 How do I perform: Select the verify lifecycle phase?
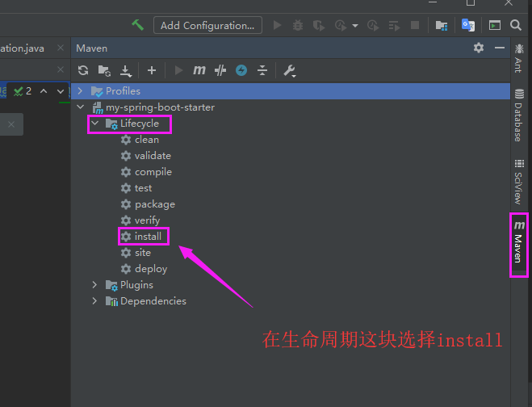tap(147, 220)
